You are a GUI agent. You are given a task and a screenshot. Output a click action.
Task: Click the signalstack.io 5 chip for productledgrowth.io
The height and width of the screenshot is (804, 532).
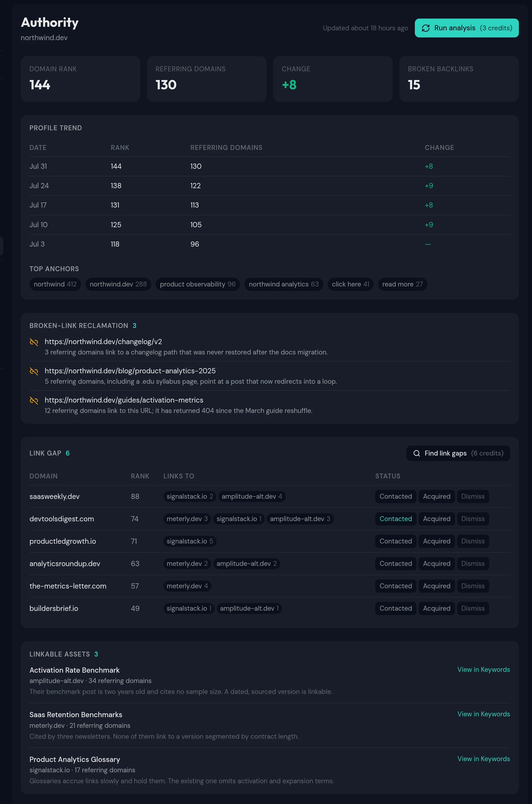(x=190, y=541)
